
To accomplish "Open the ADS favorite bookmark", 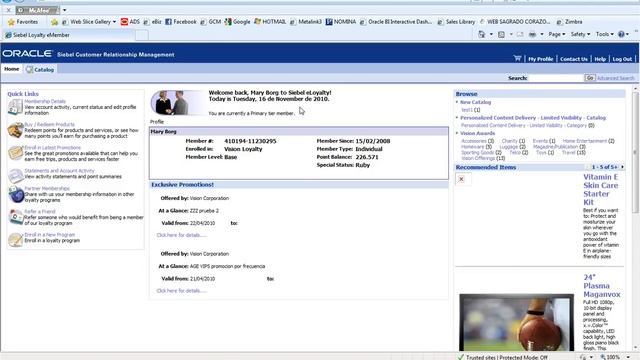I will click(130, 22).
